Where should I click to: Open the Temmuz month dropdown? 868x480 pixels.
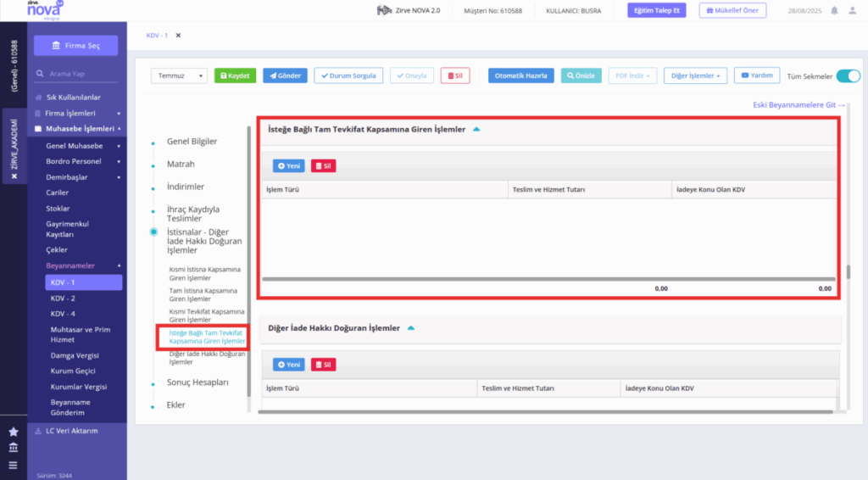point(179,75)
